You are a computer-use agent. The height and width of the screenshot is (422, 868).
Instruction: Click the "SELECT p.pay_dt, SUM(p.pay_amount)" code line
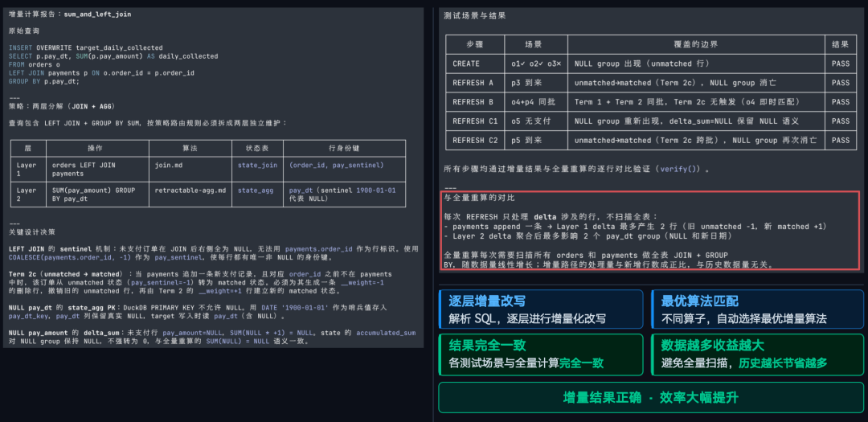click(x=113, y=56)
